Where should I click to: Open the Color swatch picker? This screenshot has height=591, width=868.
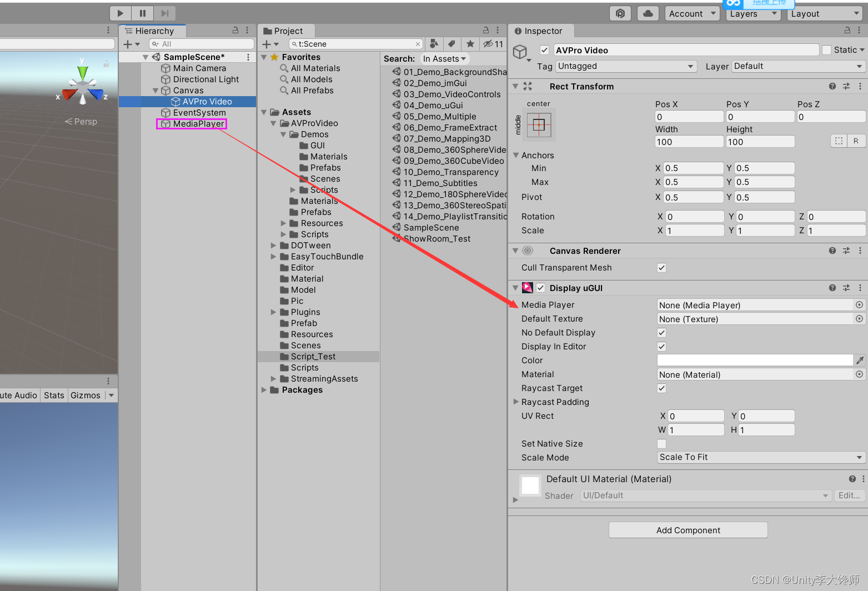(755, 360)
